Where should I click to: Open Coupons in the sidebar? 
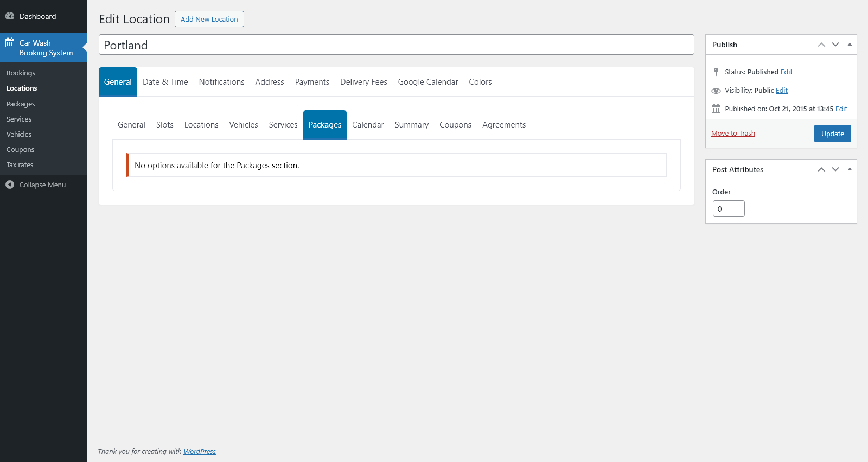coord(20,150)
